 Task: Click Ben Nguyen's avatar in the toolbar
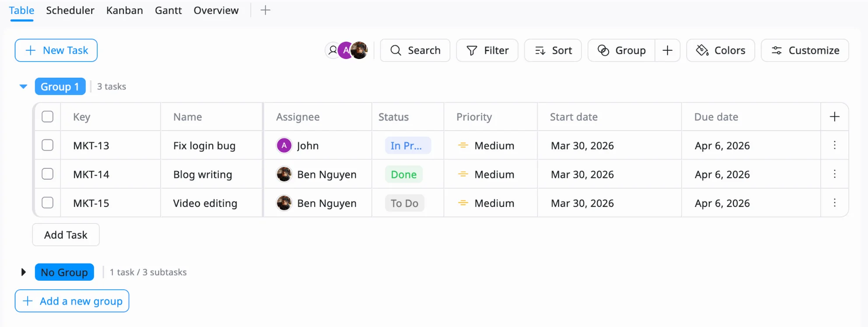pos(360,50)
